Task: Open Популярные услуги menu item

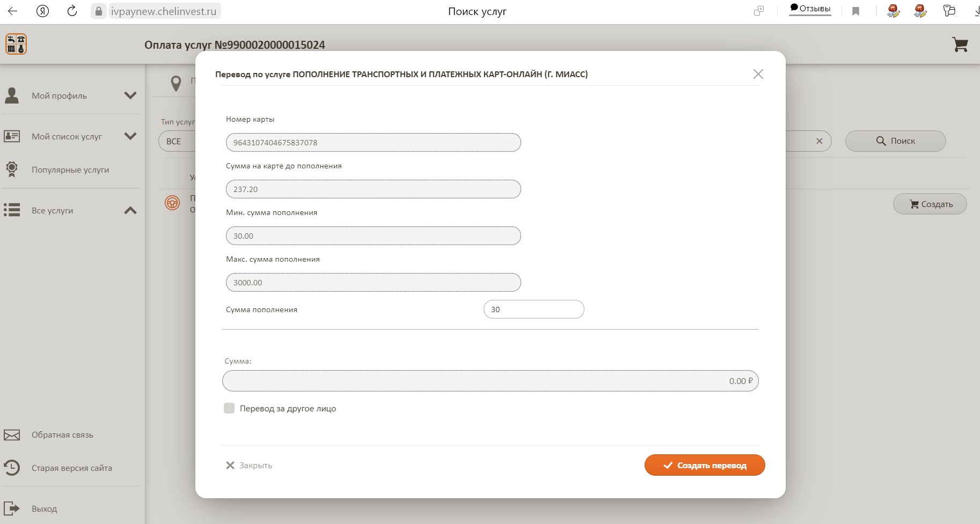Action: [70, 170]
